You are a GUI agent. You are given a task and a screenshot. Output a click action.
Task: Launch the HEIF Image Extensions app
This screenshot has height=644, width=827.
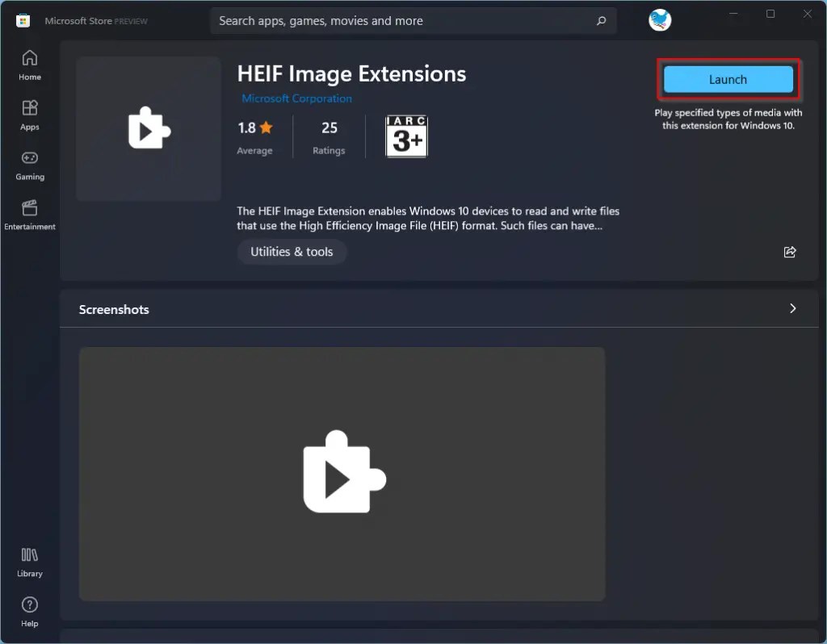[x=727, y=79]
